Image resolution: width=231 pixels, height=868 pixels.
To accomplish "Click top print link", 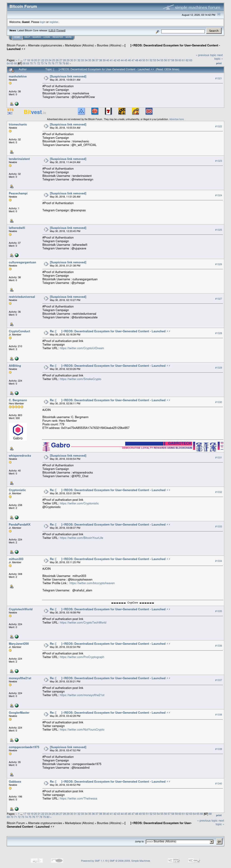I will point(219,63).
